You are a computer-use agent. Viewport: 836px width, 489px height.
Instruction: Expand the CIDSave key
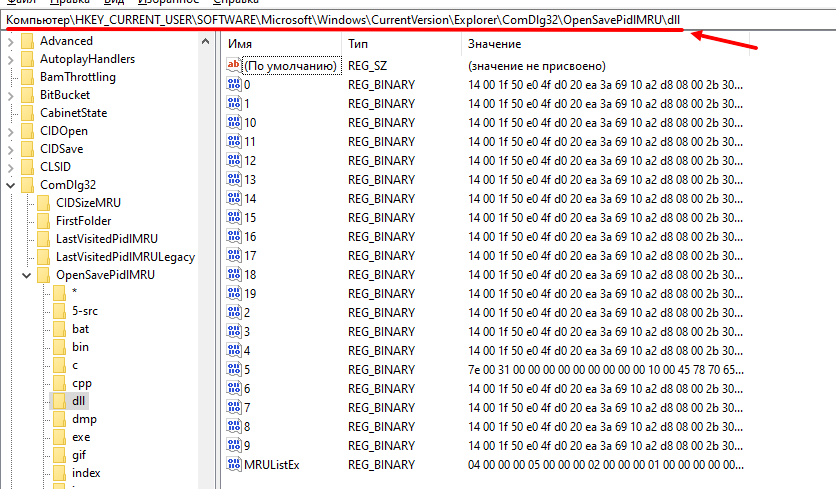pos(11,149)
